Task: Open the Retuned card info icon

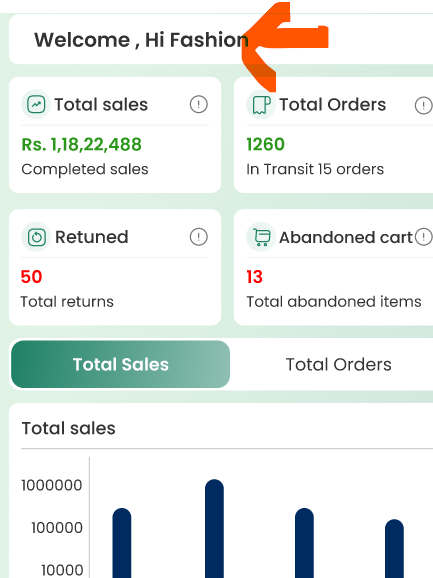Action: click(x=199, y=237)
